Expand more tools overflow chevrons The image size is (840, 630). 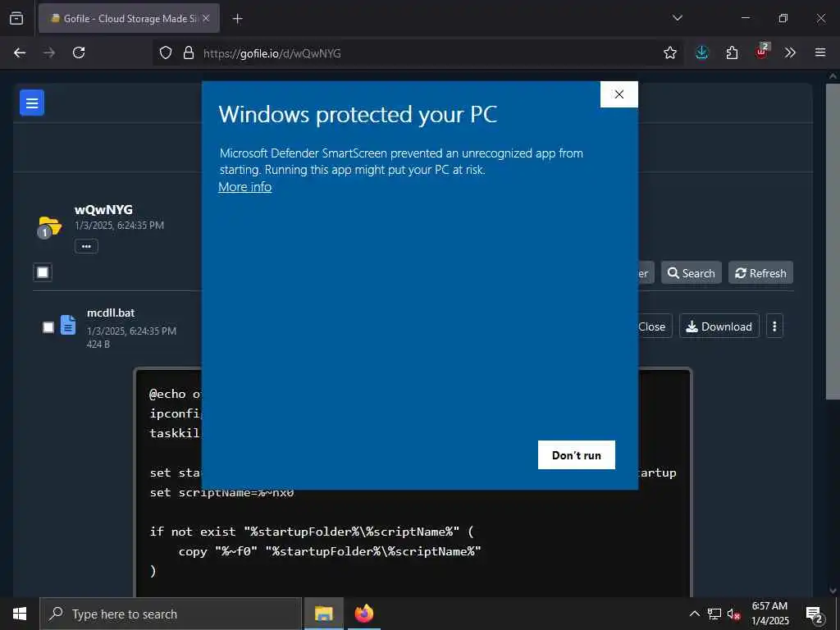point(790,52)
